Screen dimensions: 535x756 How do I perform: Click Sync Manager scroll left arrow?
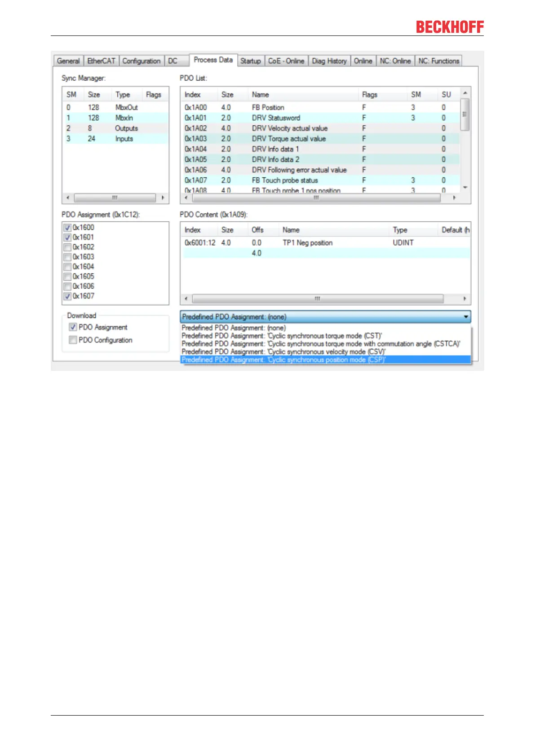68,198
